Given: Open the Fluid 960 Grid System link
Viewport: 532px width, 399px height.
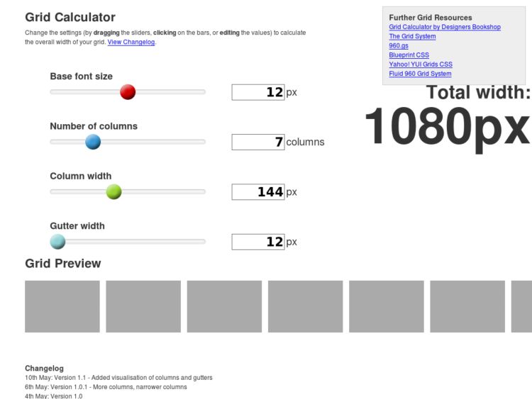Looking at the screenshot, I should point(420,74).
